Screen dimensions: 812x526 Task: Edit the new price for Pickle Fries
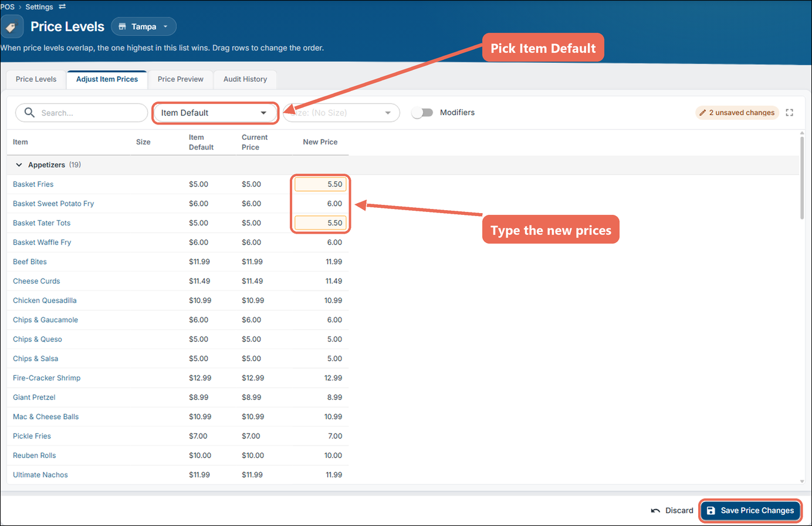[320, 436]
